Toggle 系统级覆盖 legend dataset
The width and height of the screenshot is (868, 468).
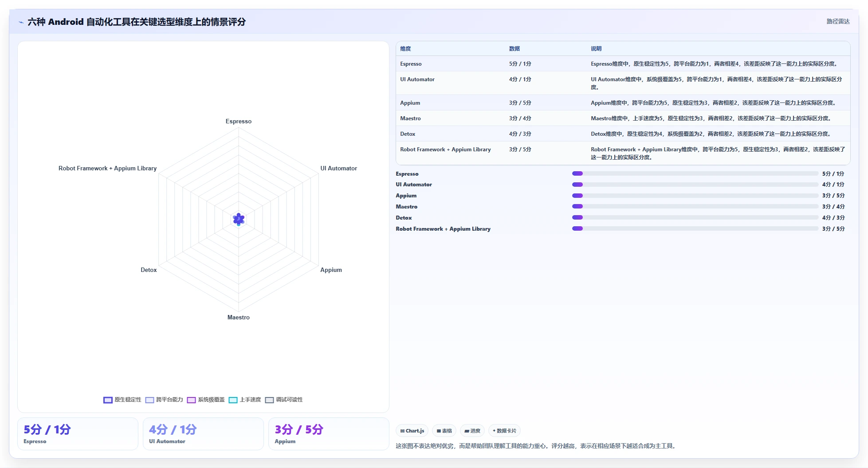pos(206,400)
